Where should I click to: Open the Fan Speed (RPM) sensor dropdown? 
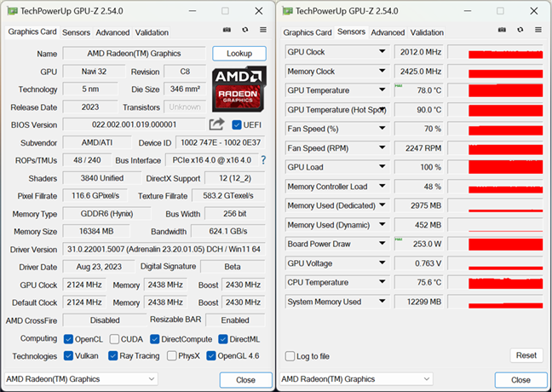382,147
